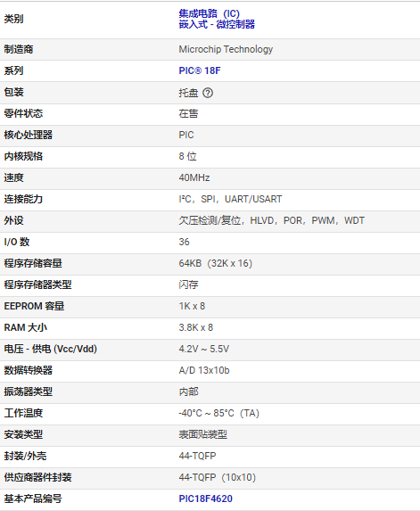Click the 1K x 8 EEPROM capacity value
The image size is (420, 511).
192,306
